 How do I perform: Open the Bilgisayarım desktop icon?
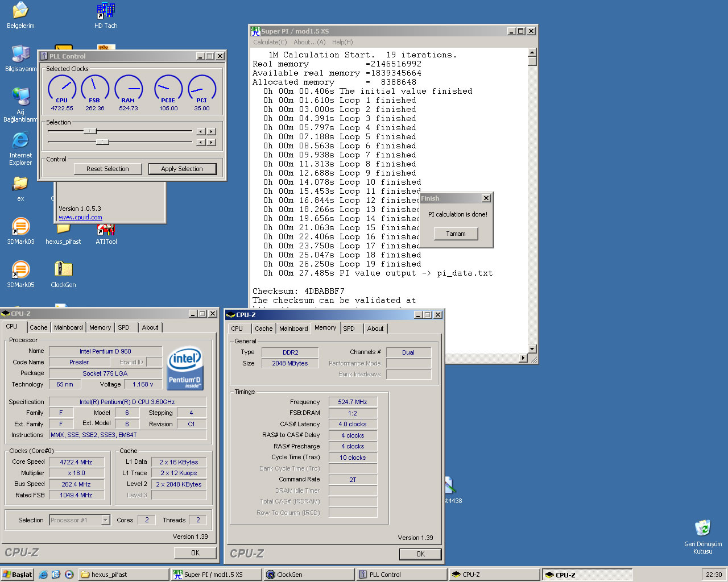[20, 59]
